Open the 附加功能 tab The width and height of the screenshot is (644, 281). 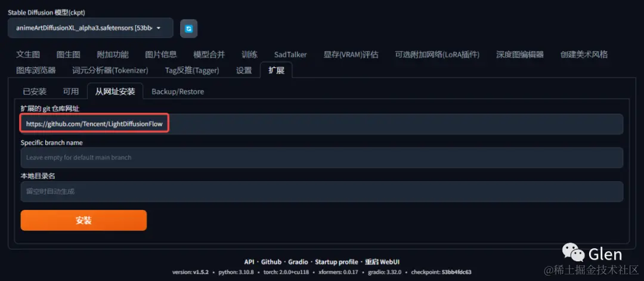[113, 55]
